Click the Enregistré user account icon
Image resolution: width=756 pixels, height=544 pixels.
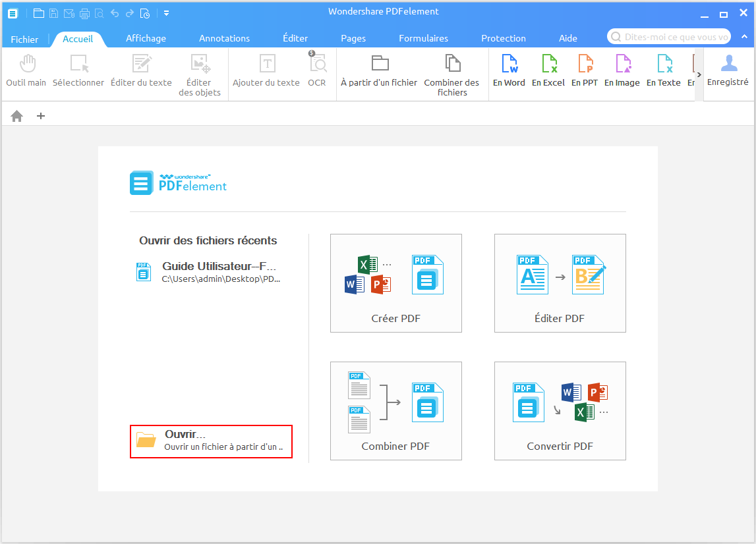point(728,70)
